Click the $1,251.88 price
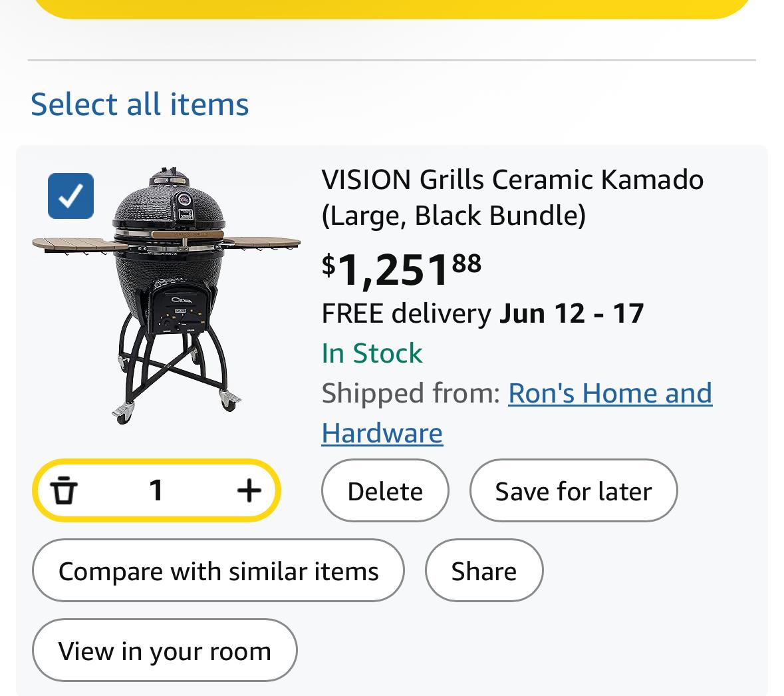 402,270
